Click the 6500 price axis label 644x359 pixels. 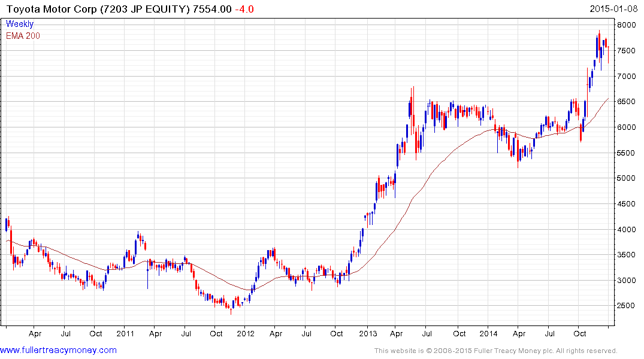[x=627, y=102]
